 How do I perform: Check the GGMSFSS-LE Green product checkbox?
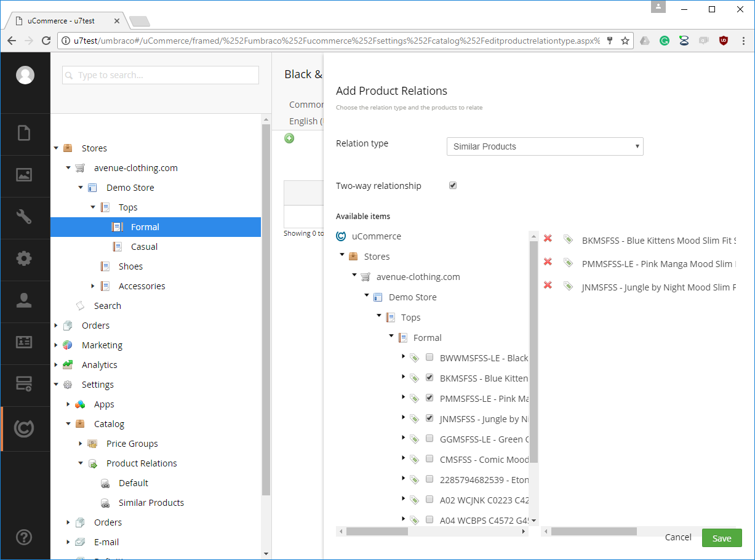(x=429, y=438)
